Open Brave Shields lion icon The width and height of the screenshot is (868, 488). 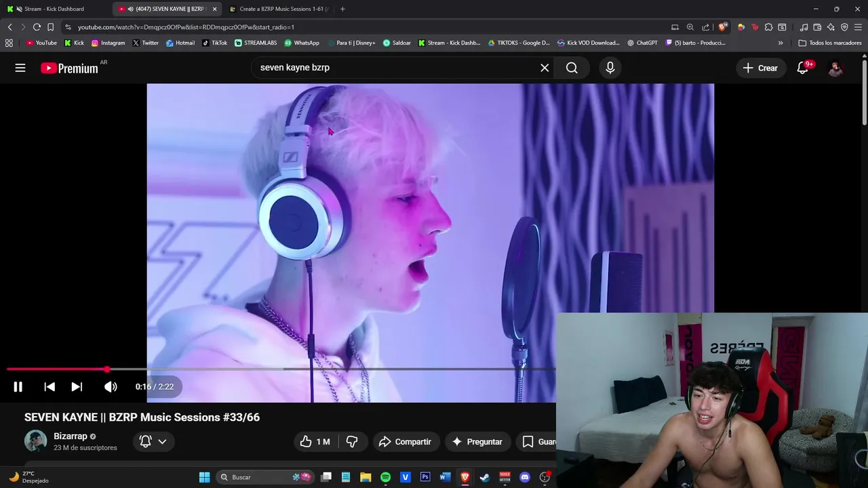click(723, 27)
